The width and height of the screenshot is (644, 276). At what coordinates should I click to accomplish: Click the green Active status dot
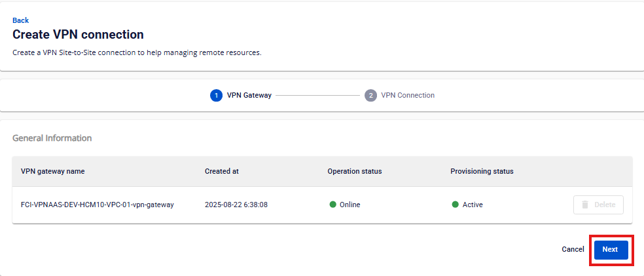point(455,205)
